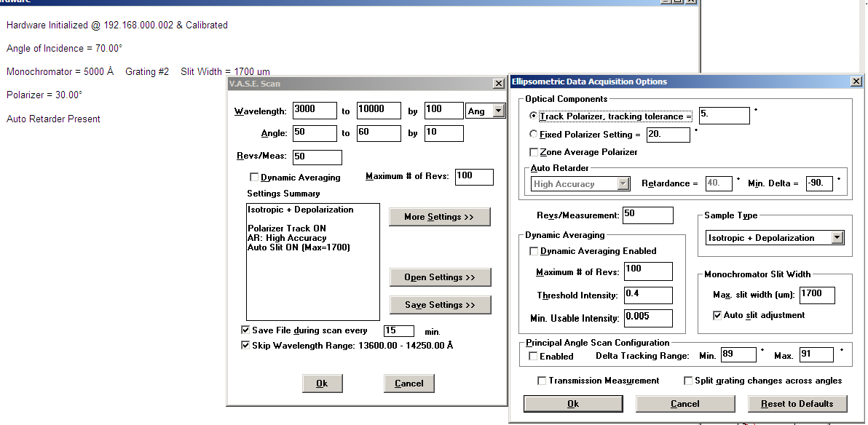Screen dimensions: 868x425
Task: Select Track Polarizer radio option
Action: point(534,116)
